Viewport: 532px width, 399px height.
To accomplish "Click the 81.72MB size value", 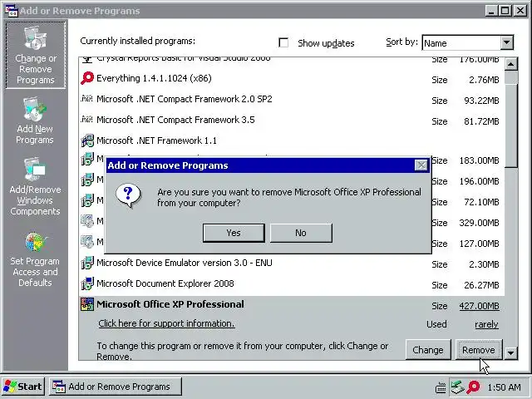I will pyautogui.click(x=481, y=121).
